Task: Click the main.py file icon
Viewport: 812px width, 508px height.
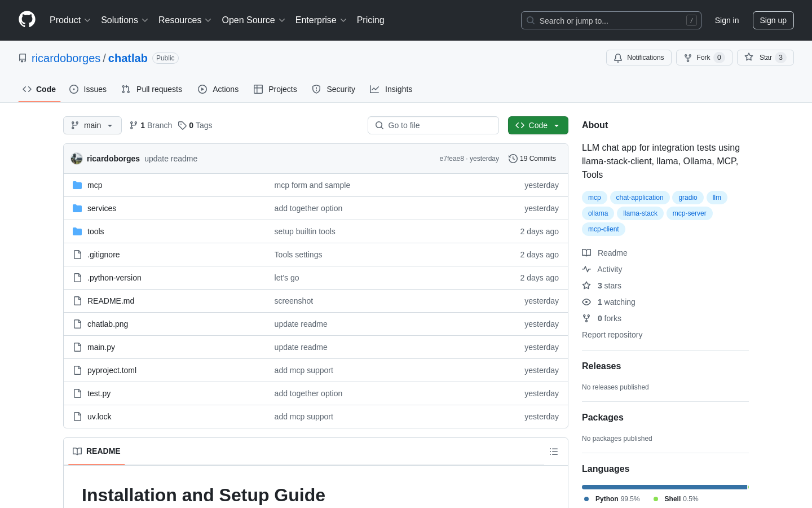Action: pyautogui.click(x=77, y=347)
